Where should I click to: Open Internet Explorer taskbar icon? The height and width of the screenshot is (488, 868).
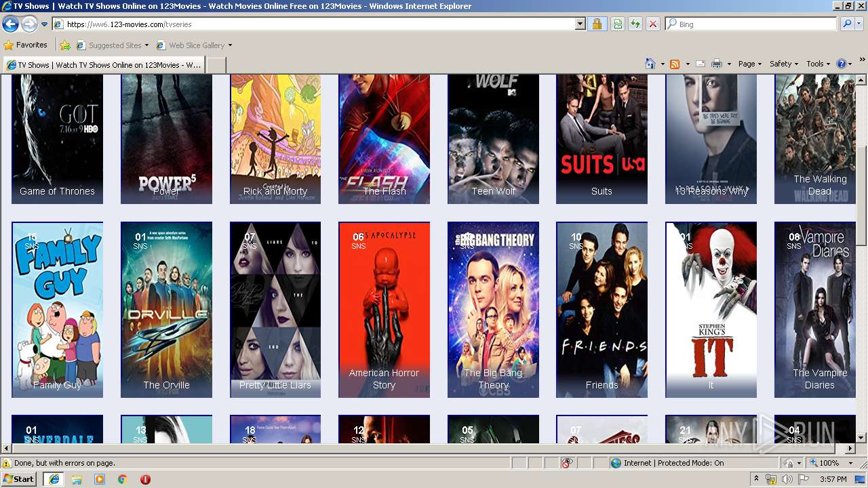(x=54, y=479)
